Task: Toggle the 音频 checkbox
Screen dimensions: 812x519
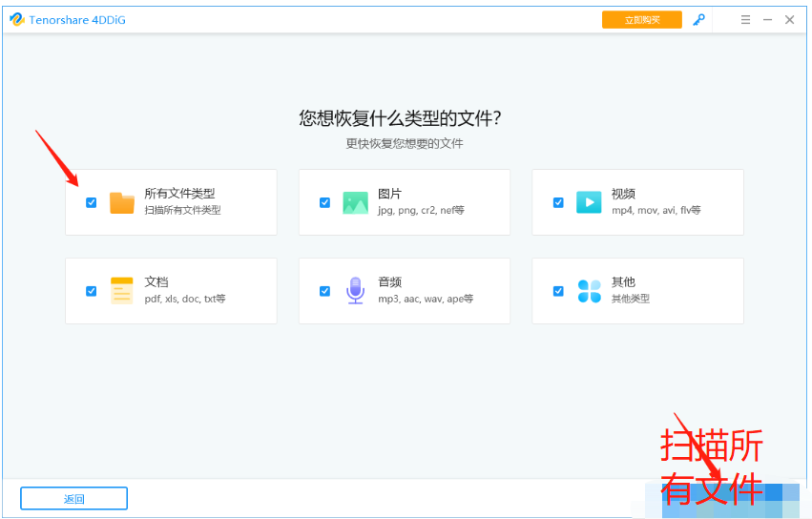Action: (324, 291)
